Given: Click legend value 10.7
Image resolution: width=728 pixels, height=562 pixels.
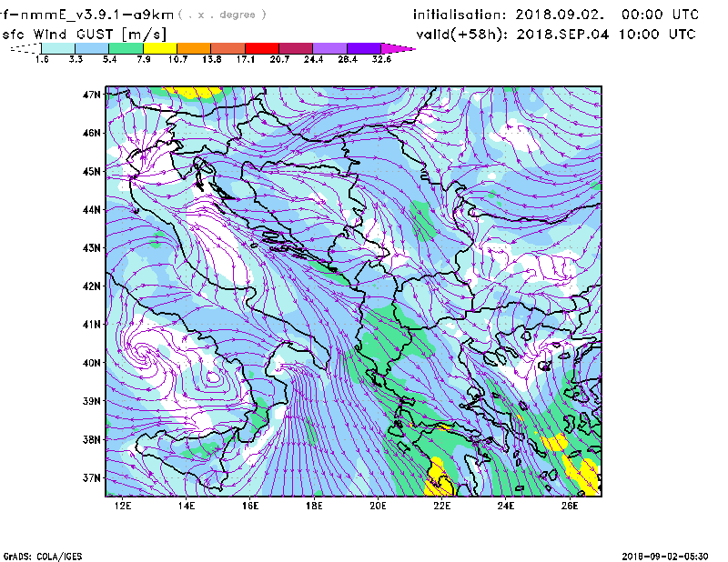Looking at the screenshot, I should 177,59.
